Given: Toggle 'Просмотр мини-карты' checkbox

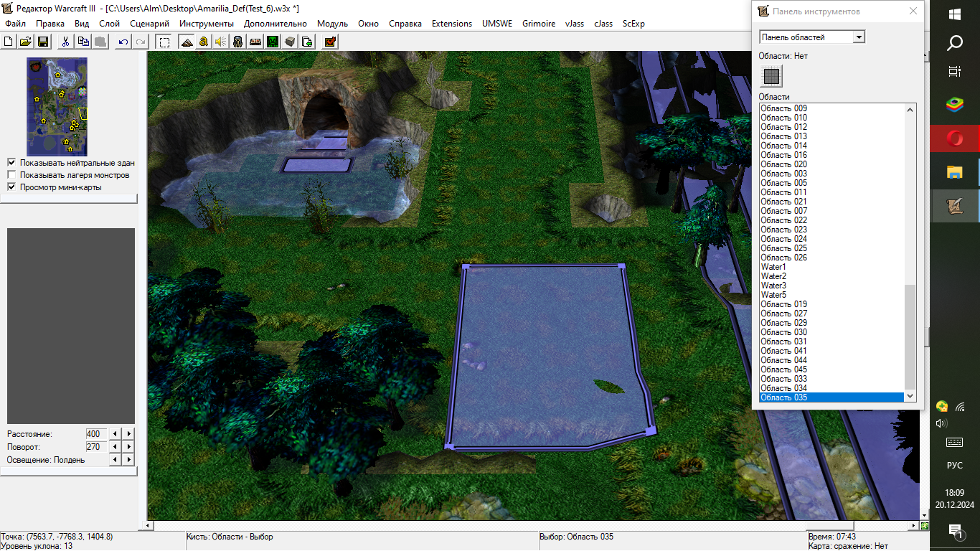Looking at the screenshot, I should coord(11,187).
